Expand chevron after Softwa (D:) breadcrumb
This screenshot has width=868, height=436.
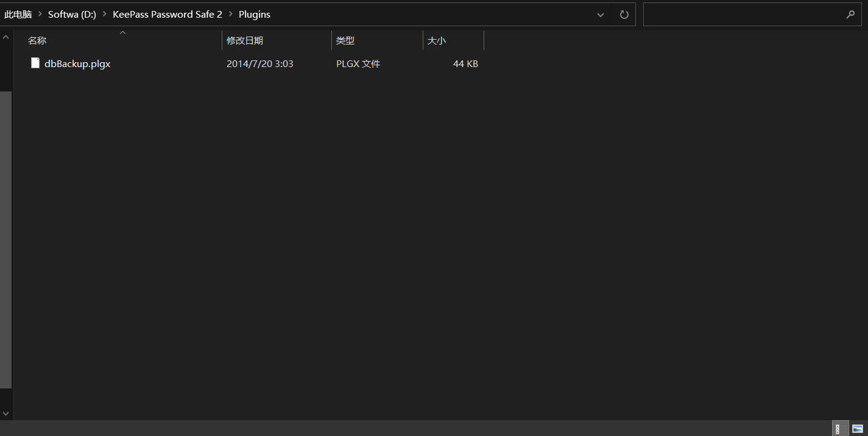click(105, 15)
